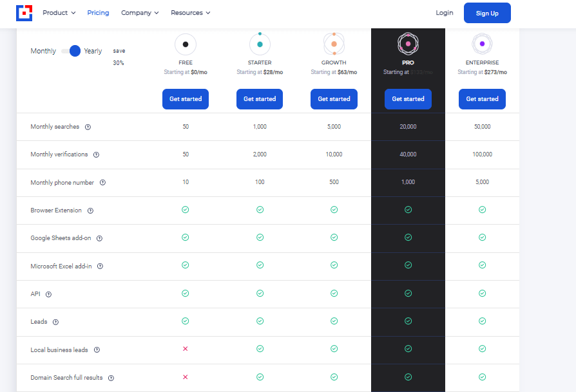
Task: Expand the Product dropdown menu
Action: pos(59,13)
